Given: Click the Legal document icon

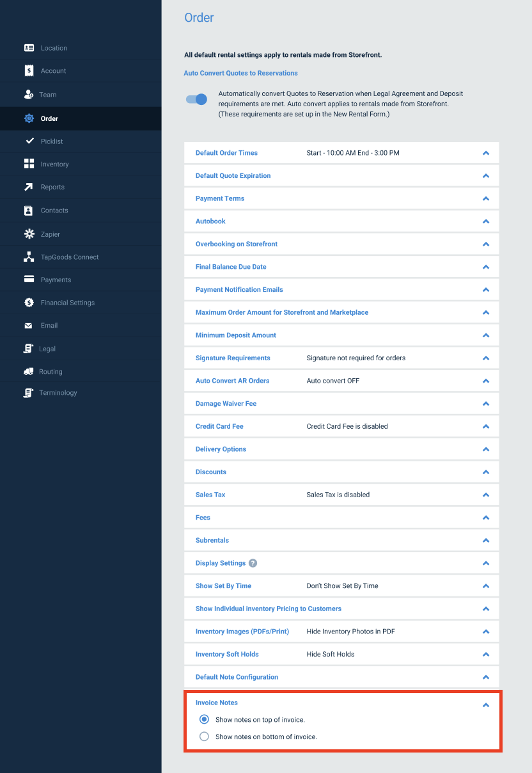Looking at the screenshot, I should pyautogui.click(x=28, y=349).
